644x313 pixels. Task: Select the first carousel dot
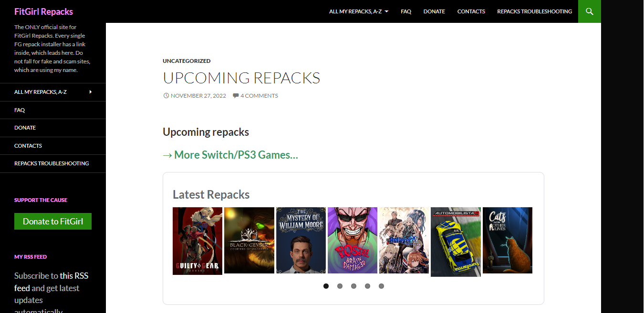(x=326, y=286)
